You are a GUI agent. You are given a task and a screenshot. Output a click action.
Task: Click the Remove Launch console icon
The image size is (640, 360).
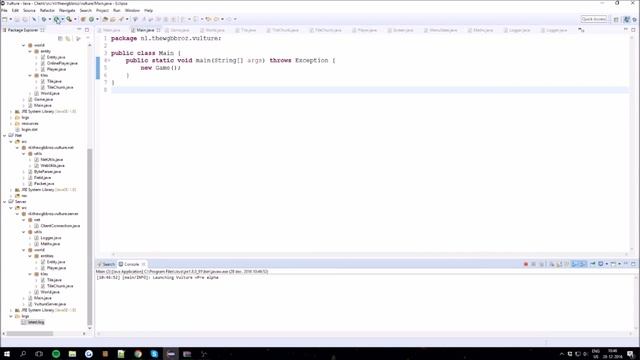(x=533, y=264)
